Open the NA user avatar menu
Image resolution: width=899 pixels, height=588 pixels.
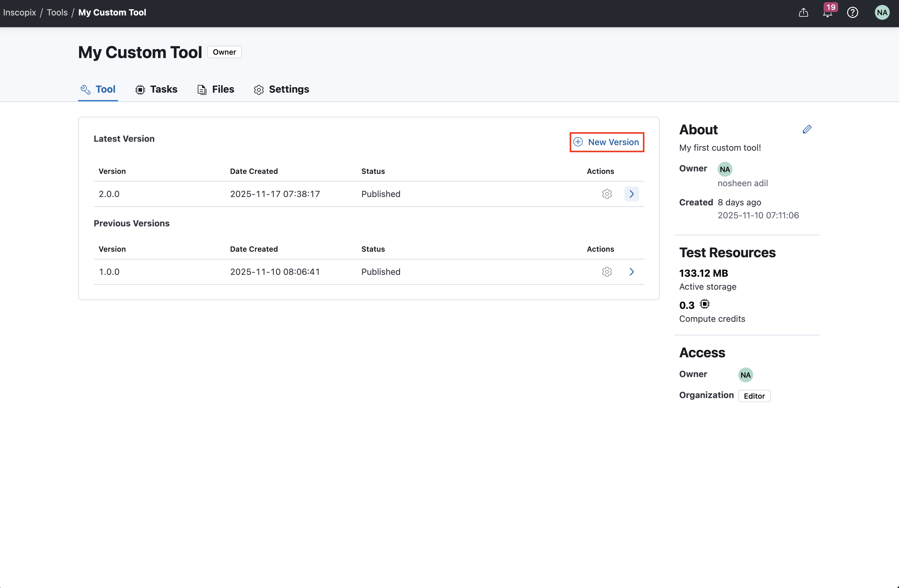tap(882, 12)
